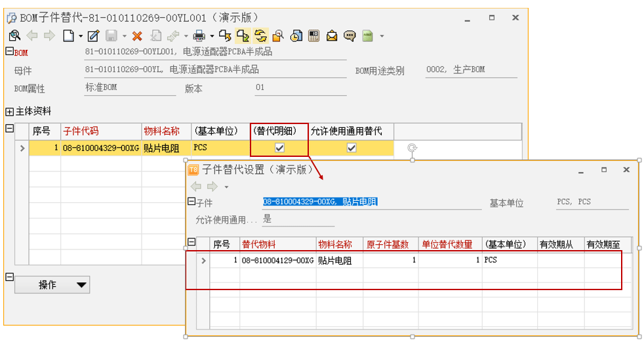Click the Print icon in toolbar
The height and width of the screenshot is (342, 644).
(199, 35)
